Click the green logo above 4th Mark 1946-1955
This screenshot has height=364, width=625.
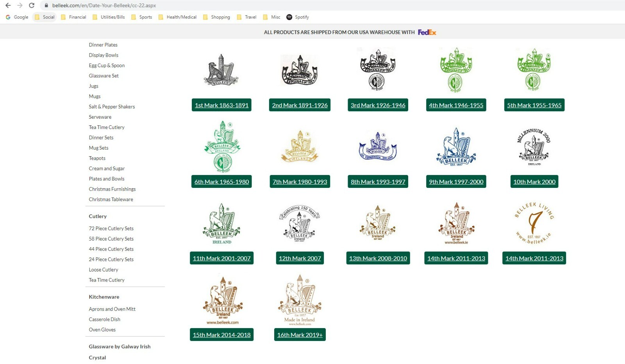[x=456, y=70]
